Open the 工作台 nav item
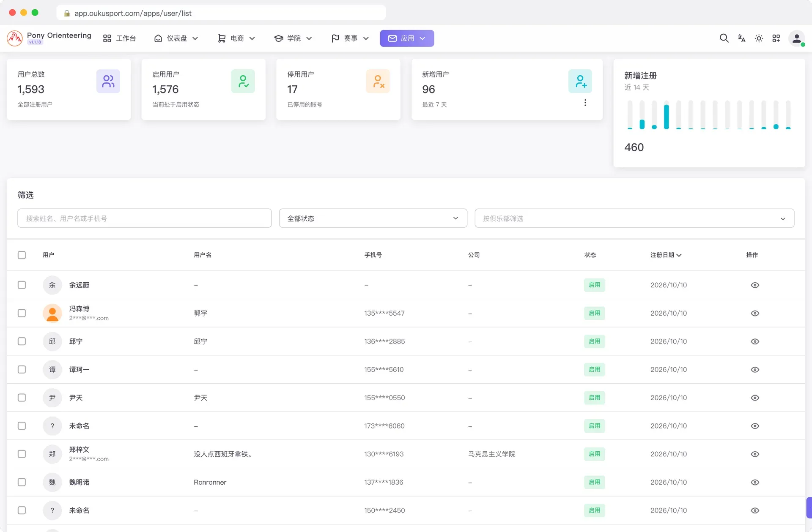Viewport: 812px width, 532px height. [x=120, y=38]
